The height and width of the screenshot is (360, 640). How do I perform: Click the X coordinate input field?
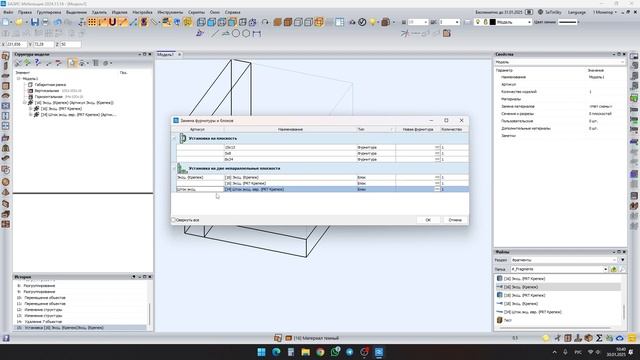17,44
